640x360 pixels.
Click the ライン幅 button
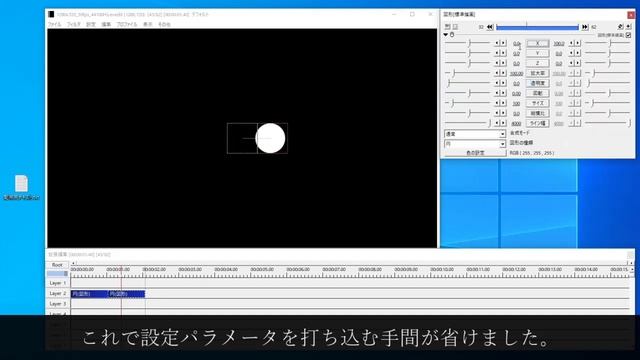coord(537,123)
